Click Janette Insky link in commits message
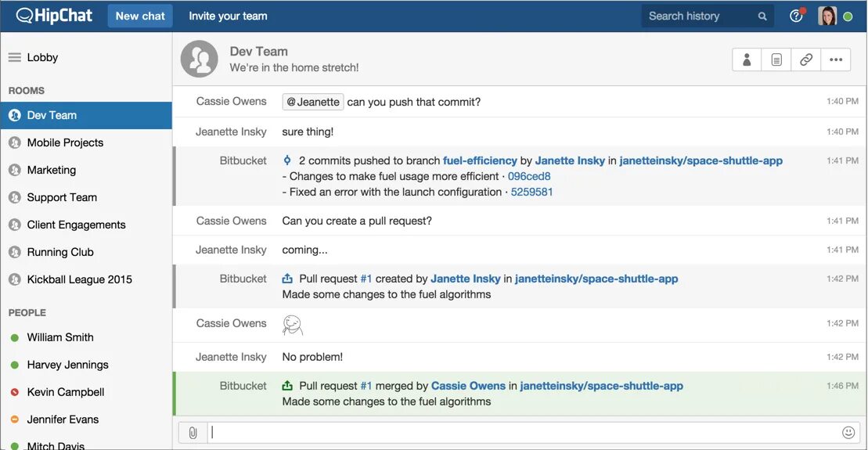This screenshot has width=868, height=450. [x=570, y=160]
